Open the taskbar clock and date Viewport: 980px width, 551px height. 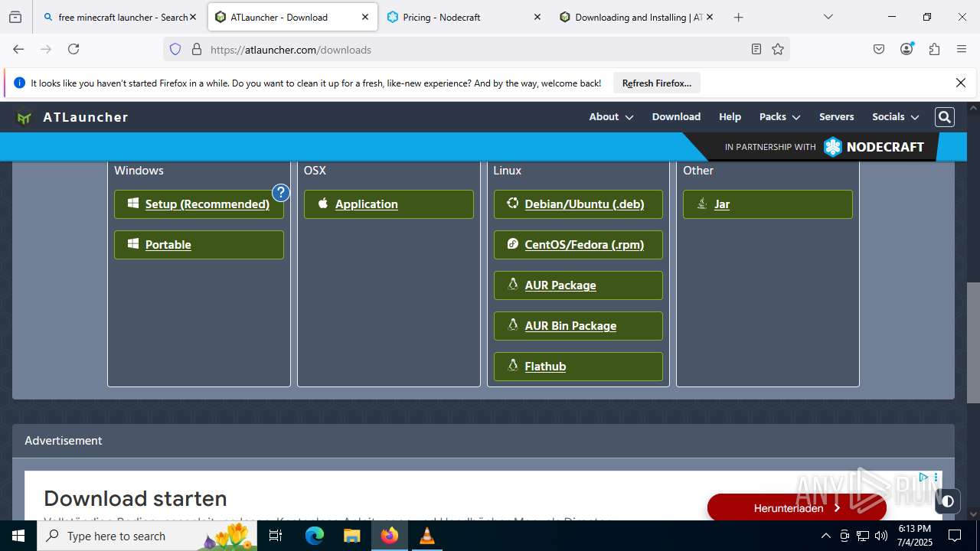(x=915, y=536)
